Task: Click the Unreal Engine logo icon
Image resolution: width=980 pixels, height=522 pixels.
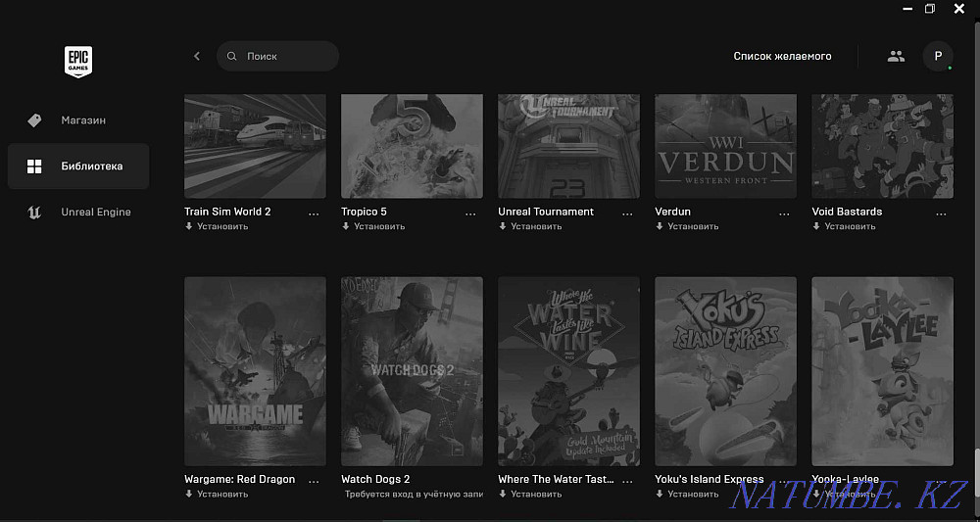Action: (x=34, y=213)
